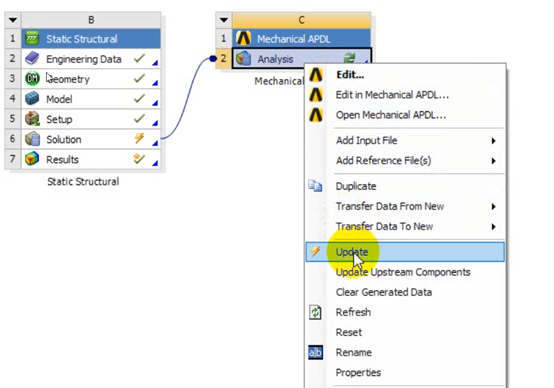
Task: Expand the Add Input File submenu arrow
Action: click(x=494, y=141)
